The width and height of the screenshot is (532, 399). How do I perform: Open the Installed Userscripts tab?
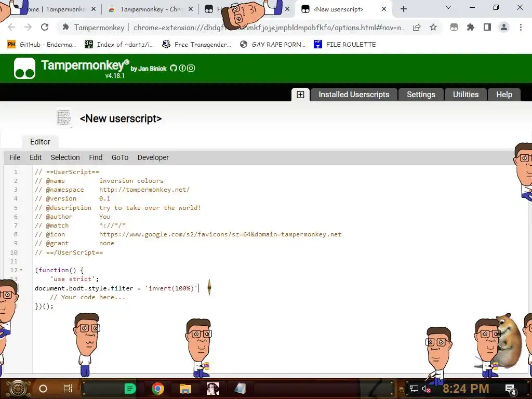pyautogui.click(x=353, y=95)
